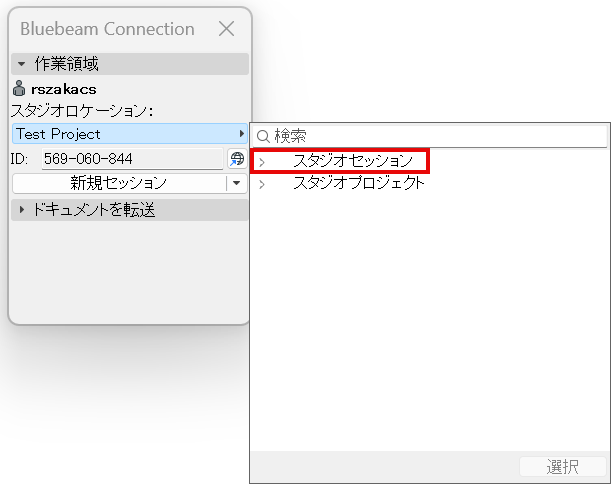Viewport: 614px width, 487px height.
Task: Click the スタジオロケーション label
Action: coord(81,111)
